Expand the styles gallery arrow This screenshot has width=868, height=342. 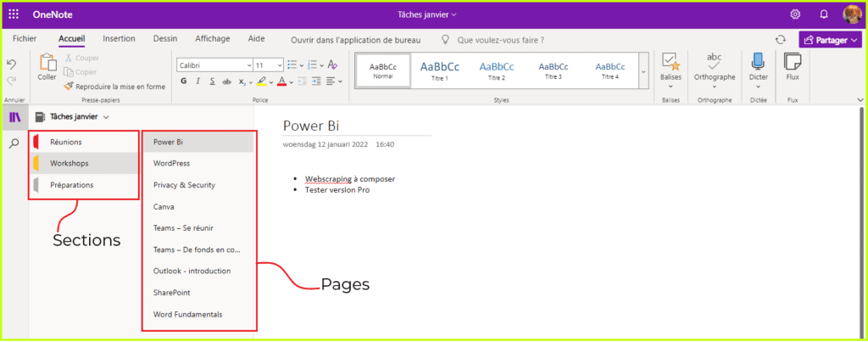(643, 71)
